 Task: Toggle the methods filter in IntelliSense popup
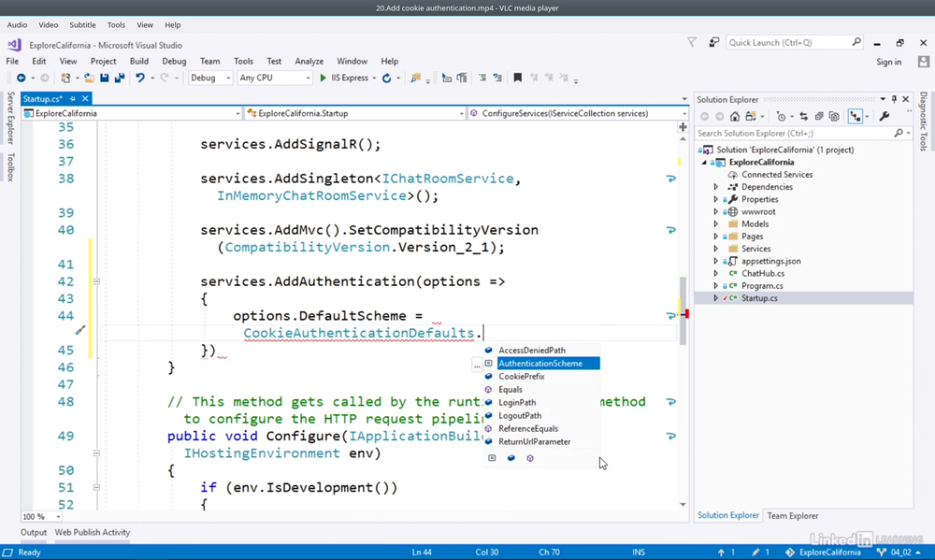pyautogui.click(x=530, y=458)
